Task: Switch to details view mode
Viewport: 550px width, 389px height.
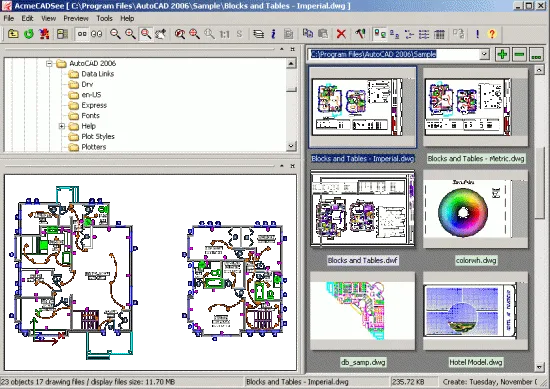Action: pyautogui.click(x=424, y=34)
